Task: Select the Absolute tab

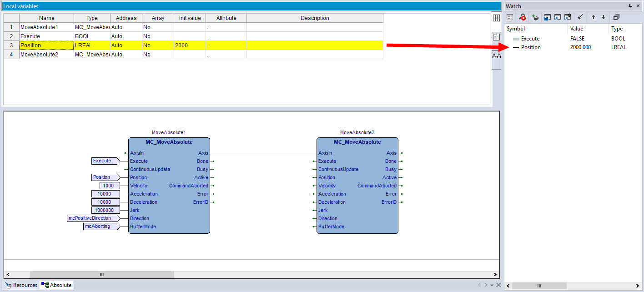Action: [56, 285]
